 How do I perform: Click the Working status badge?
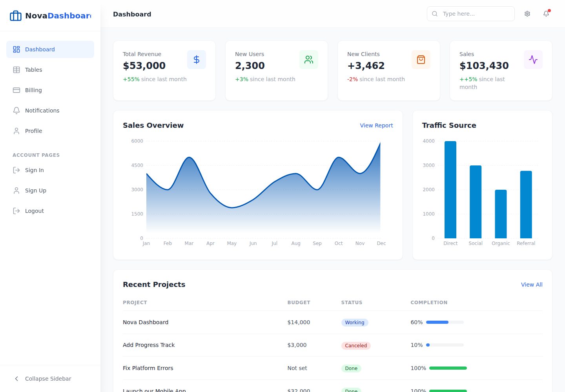[355, 323]
